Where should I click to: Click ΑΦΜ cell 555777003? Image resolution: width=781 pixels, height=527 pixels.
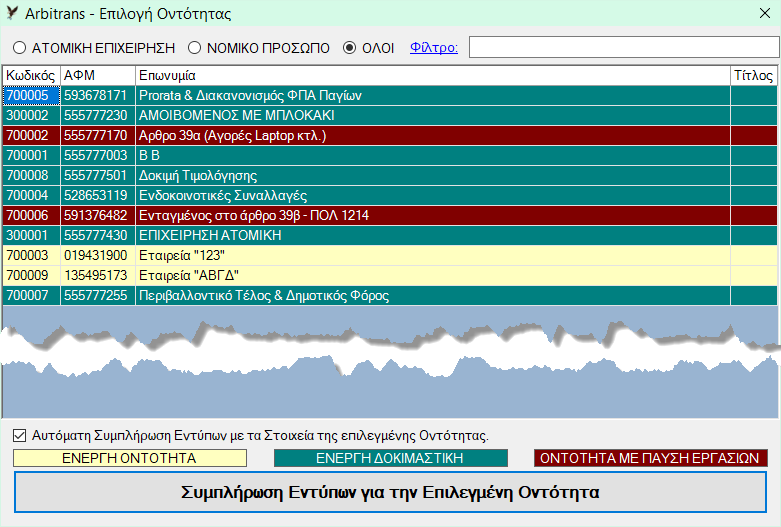tap(98, 155)
